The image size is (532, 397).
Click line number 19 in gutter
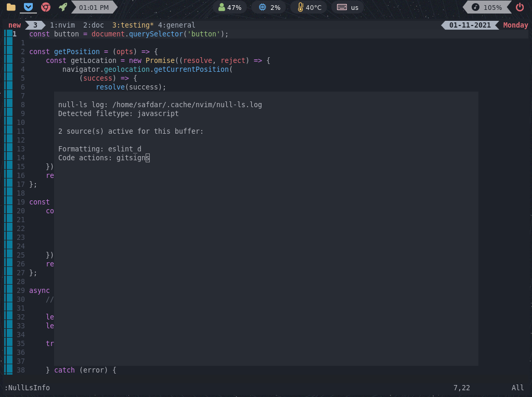[21, 202]
